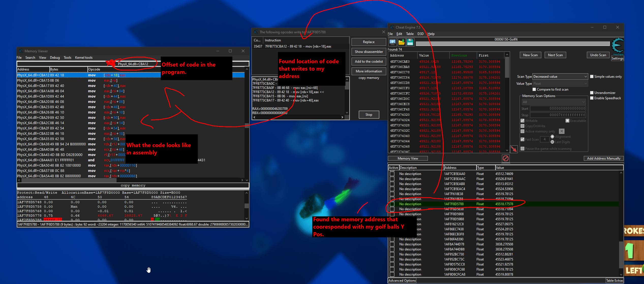
Task: Click the save floppy disk icon
Action: [x=410, y=42]
